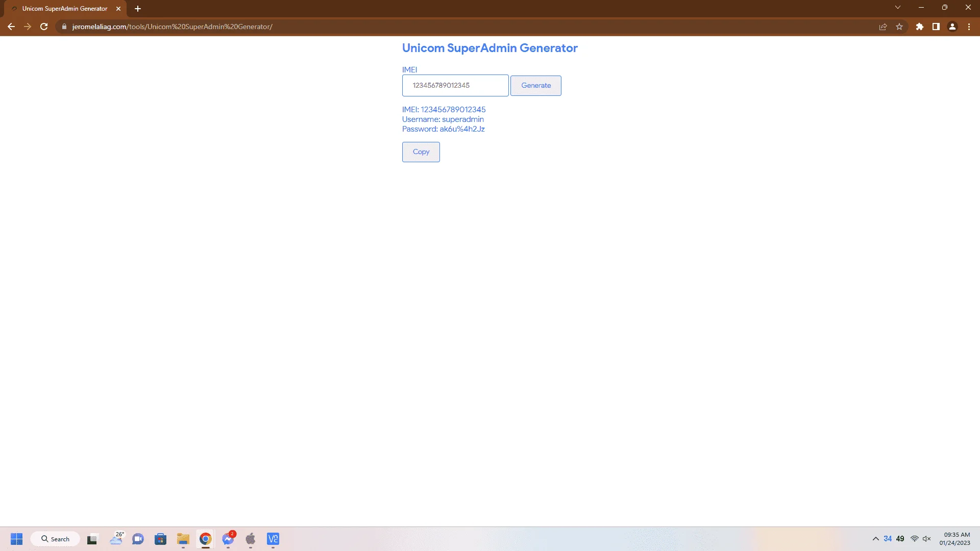Click the Username: superadmin line

[443, 119]
